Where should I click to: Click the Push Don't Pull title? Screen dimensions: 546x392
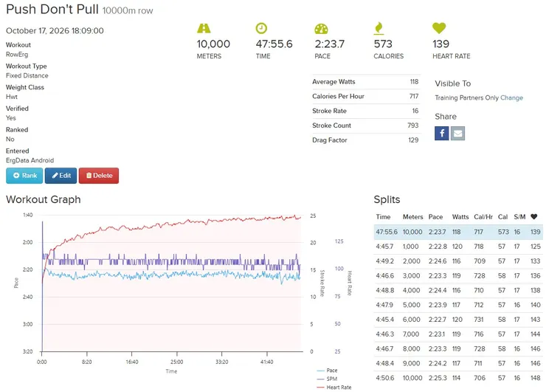click(x=52, y=10)
